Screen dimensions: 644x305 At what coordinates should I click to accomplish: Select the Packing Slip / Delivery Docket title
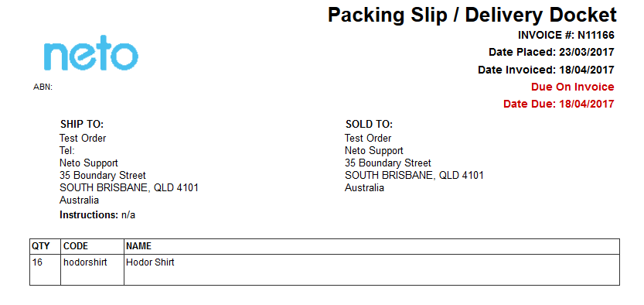click(472, 15)
